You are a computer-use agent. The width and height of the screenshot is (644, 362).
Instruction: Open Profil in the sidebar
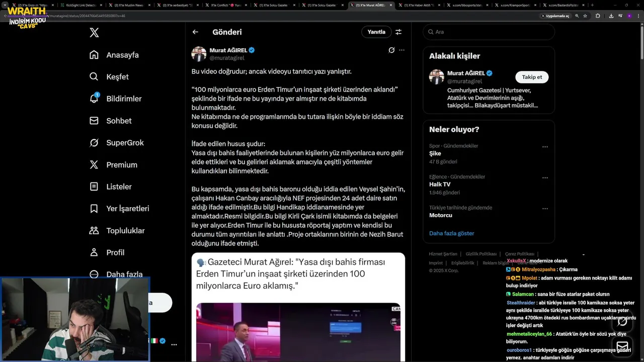tap(107, 252)
